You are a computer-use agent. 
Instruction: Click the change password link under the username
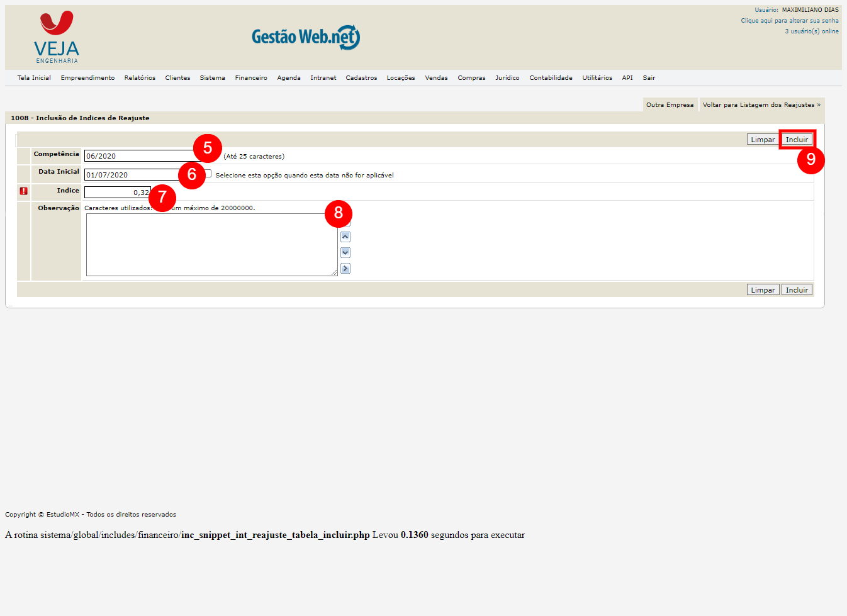pyautogui.click(x=789, y=21)
